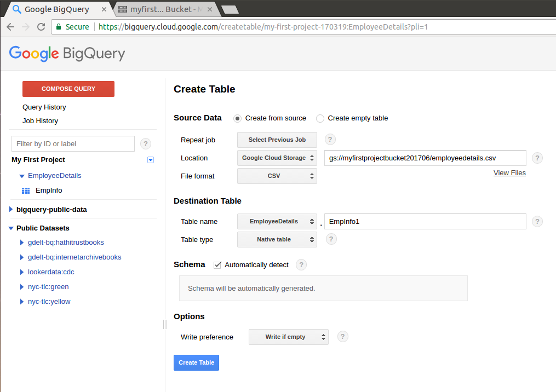Open Query History
Screen dimensions: 556x392
tap(44, 107)
